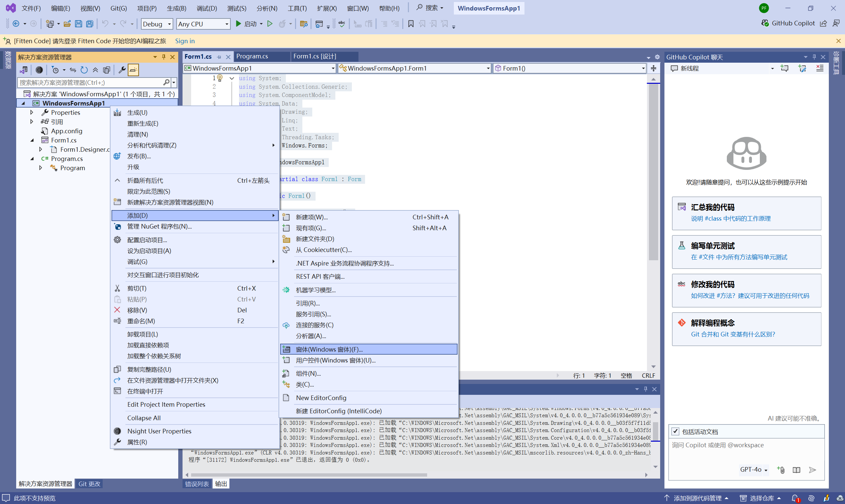845x504 pixels.
Task: Switch to the Program.cs editor tab
Action: point(252,56)
